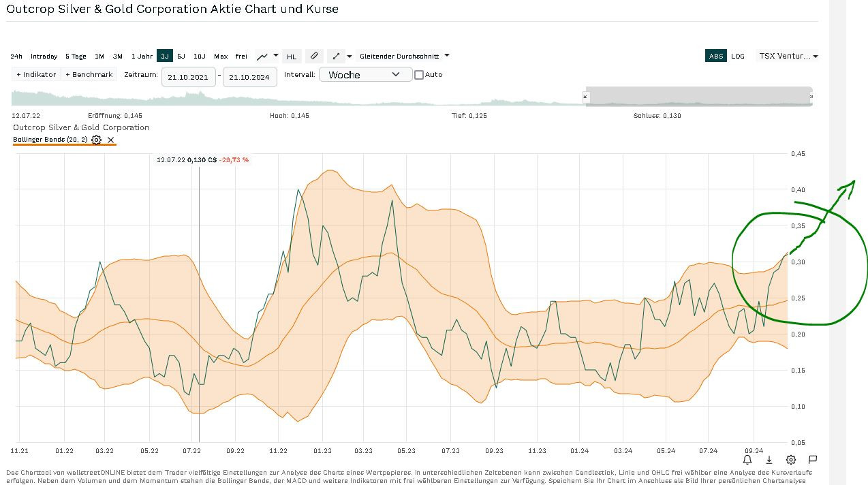The height and width of the screenshot is (485, 868).
Task: Open the Intervall Woche dropdown
Action: [365, 74]
